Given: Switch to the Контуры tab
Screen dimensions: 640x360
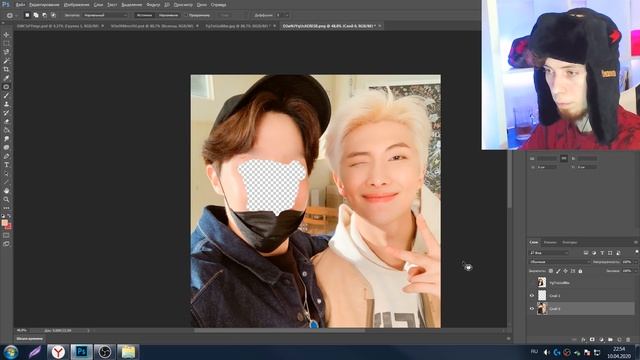Looking at the screenshot, I should click(570, 242).
